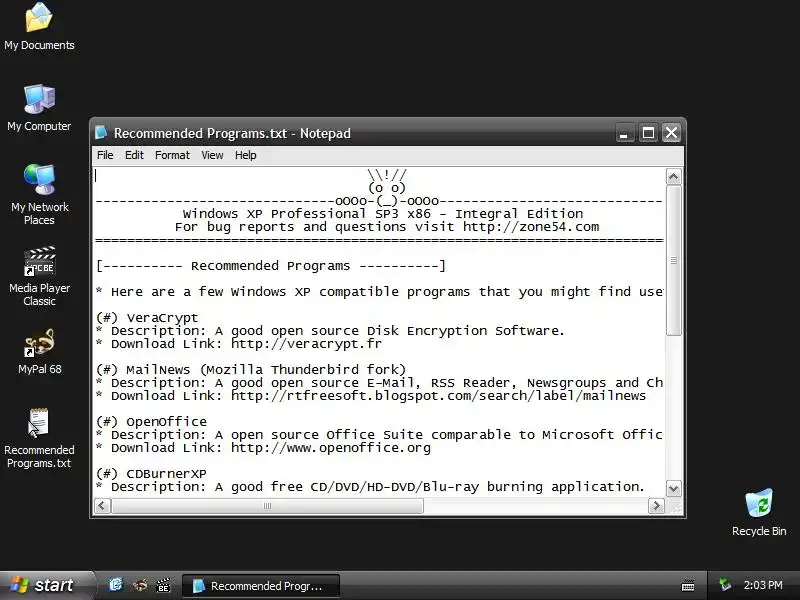Click the Windows XP Professional SP3 title line

(x=383, y=214)
